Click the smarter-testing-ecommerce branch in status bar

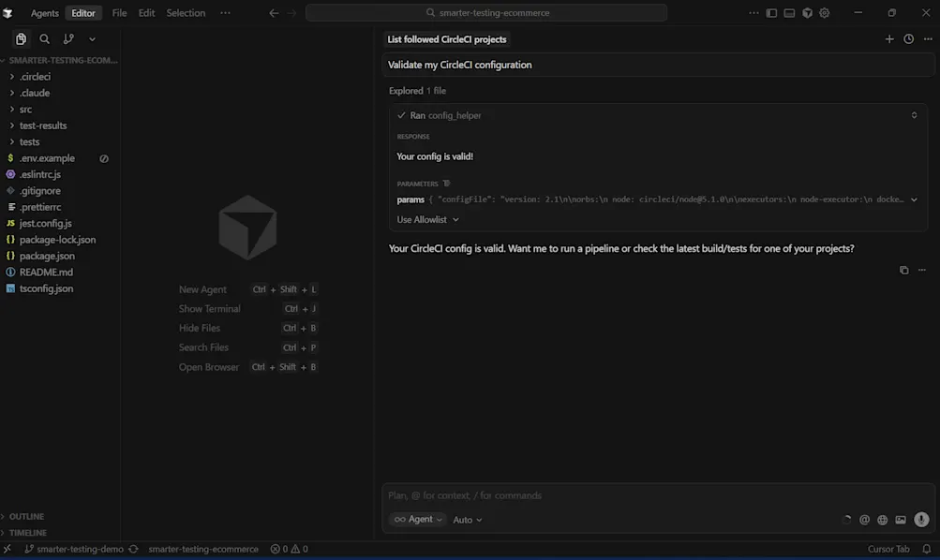[202, 549]
